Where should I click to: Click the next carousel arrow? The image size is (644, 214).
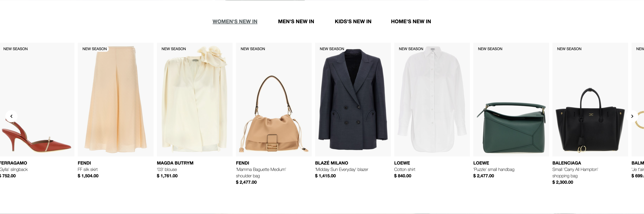point(632,116)
